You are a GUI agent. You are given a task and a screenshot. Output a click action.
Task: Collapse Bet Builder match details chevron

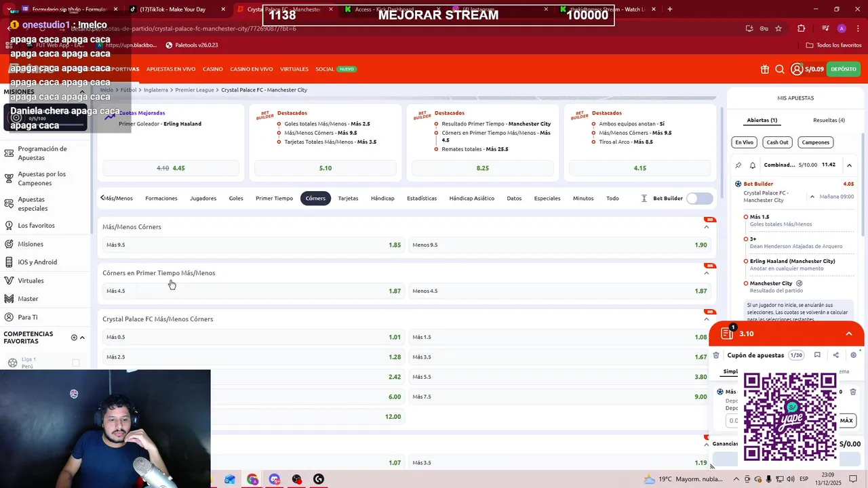tap(812, 197)
